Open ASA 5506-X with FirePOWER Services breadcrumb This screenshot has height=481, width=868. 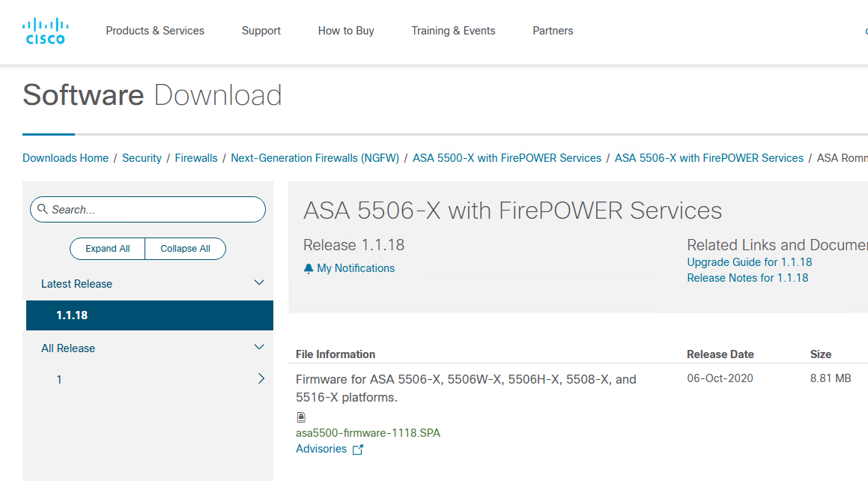tap(709, 158)
